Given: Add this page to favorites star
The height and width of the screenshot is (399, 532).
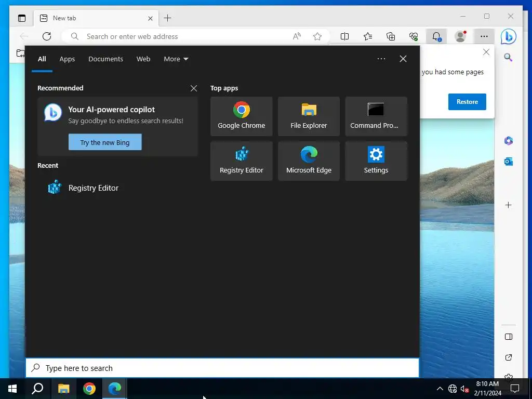Looking at the screenshot, I should [317, 36].
